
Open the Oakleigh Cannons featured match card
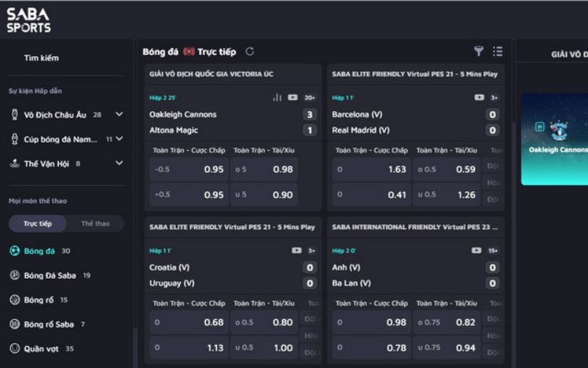(555, 140)
